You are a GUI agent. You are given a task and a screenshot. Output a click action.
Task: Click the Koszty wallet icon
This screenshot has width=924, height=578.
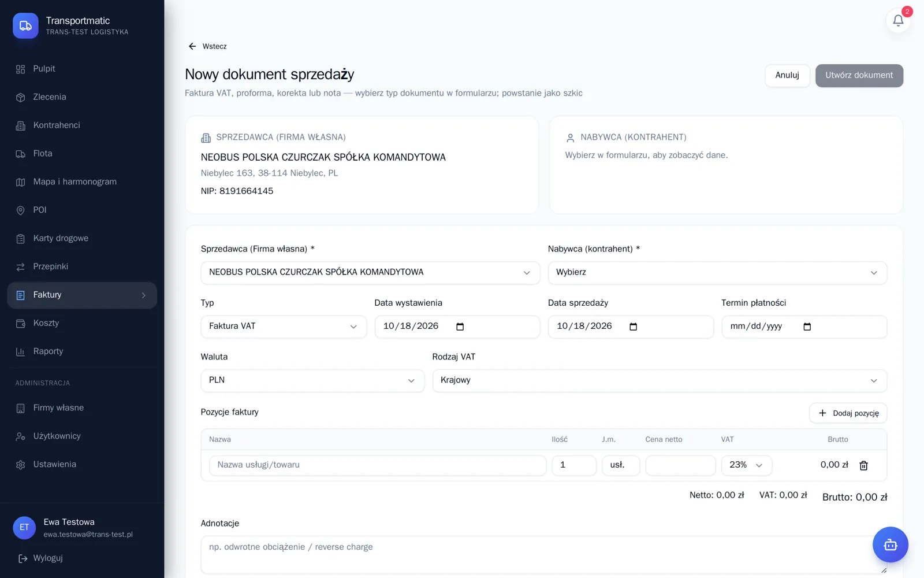coord(21,324)
